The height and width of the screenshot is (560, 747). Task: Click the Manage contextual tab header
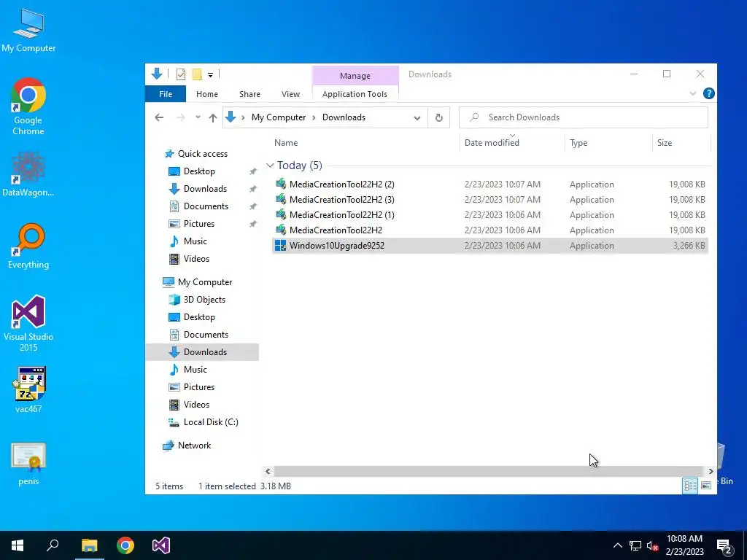(355, 76)
